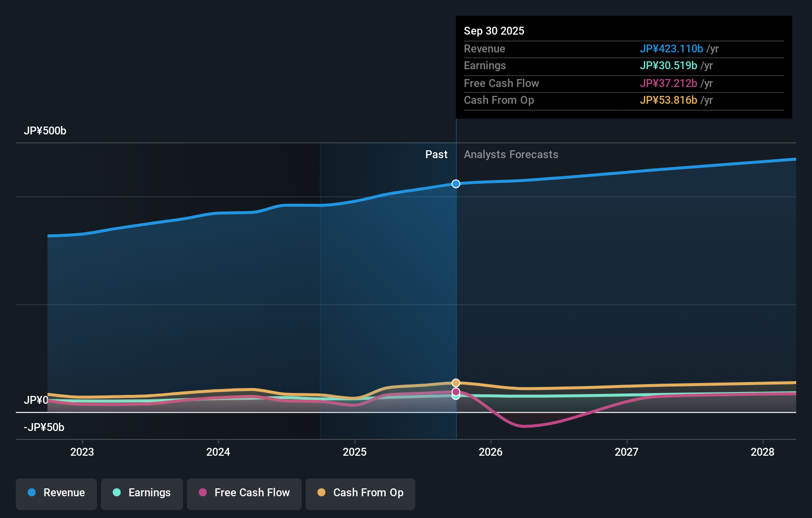The image size is (812, 518).
Task: Click the Sep 30 2025 tooltip header
Action: (494, 31)
